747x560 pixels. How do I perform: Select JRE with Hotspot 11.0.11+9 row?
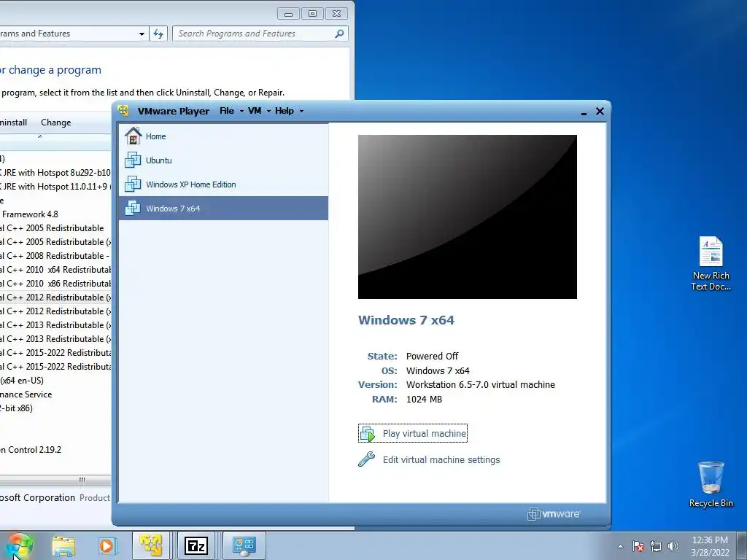pos(55,186)
